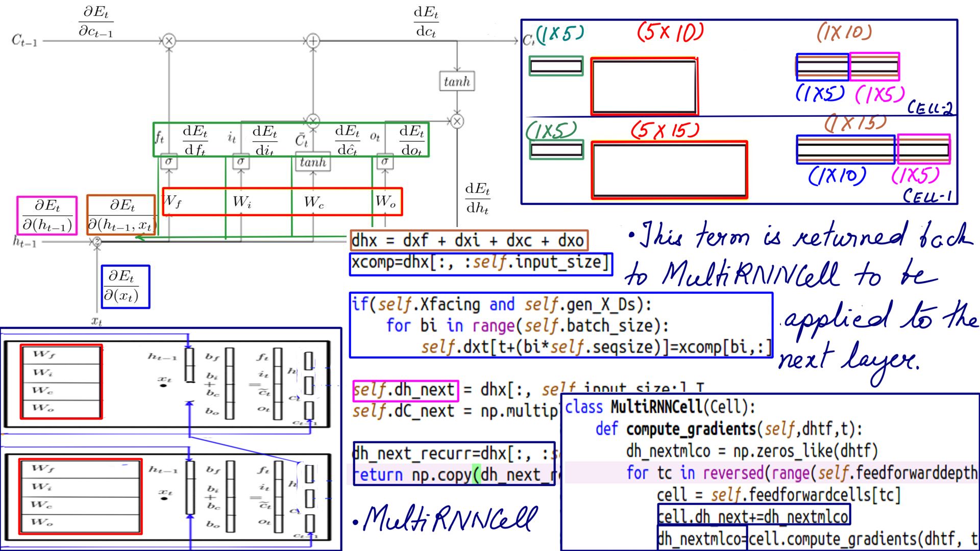Click the red '(5X10)' dimension label
The height and width of the screenshot is (551, 980).
pyautogui.click(x=670, y=32)
